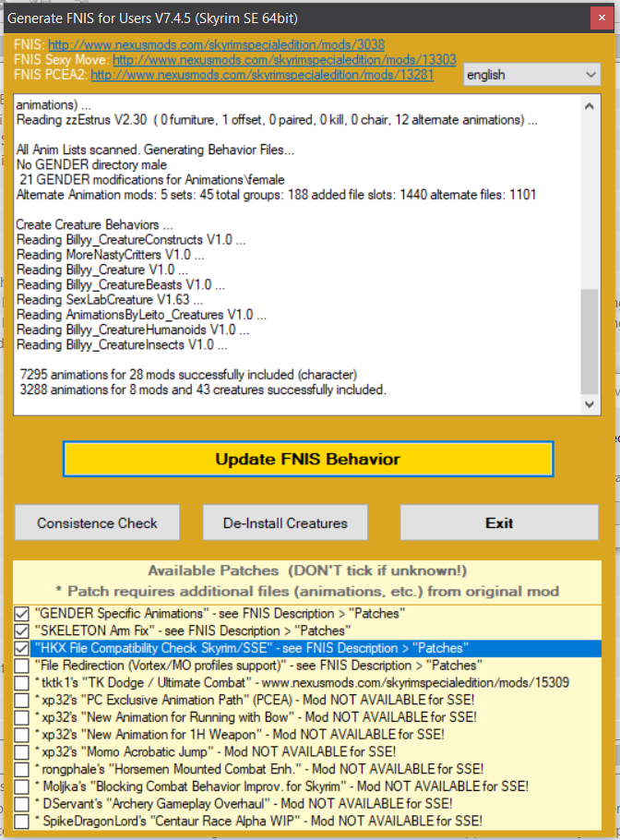
Task: Click log line 'Reading AnimationsByLeito_Creatures V1.0'
Action: pos(141,315)
